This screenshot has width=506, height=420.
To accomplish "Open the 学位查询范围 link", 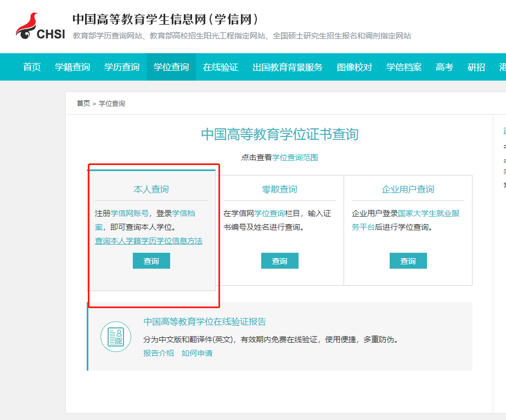I will click(295, 157).
